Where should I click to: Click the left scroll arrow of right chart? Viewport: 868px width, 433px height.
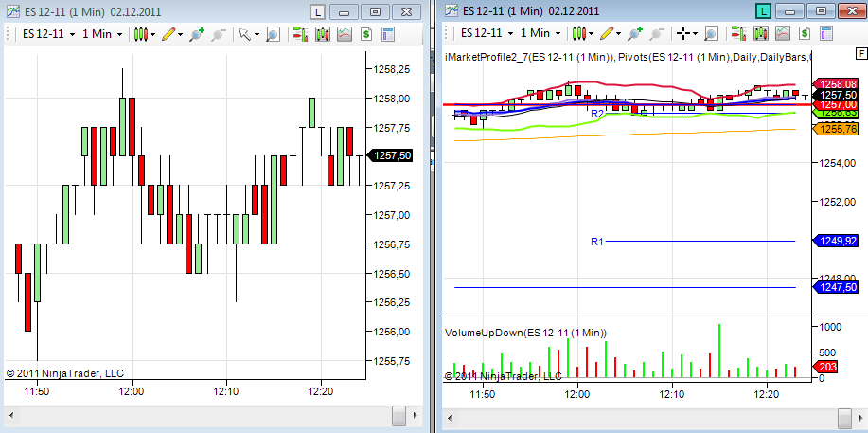pos(449,417)
